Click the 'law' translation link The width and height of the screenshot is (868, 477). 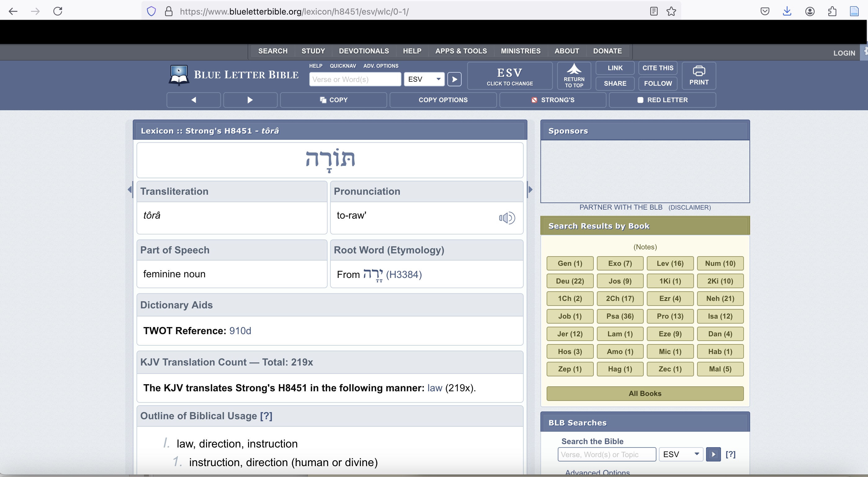pyautogui.click(x=435, y=388)
